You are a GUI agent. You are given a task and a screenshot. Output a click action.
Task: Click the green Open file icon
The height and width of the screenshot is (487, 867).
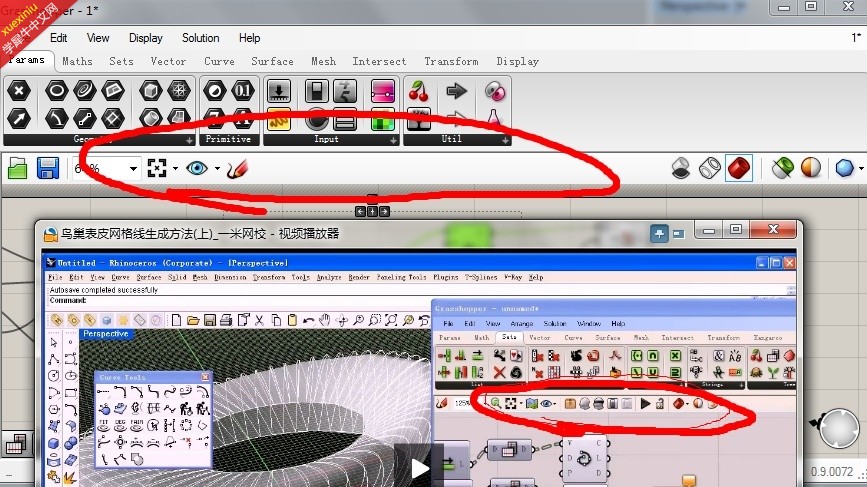(18, 168)
